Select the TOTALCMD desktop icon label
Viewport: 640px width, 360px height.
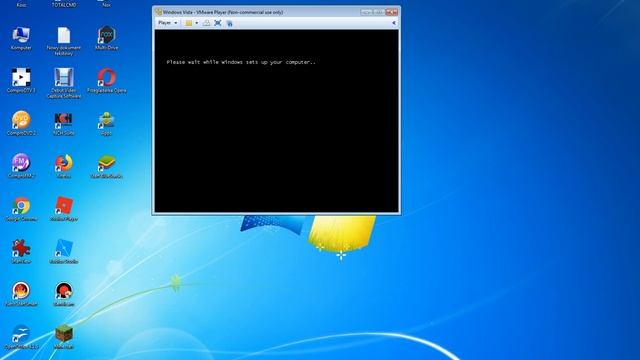(64, 5)
